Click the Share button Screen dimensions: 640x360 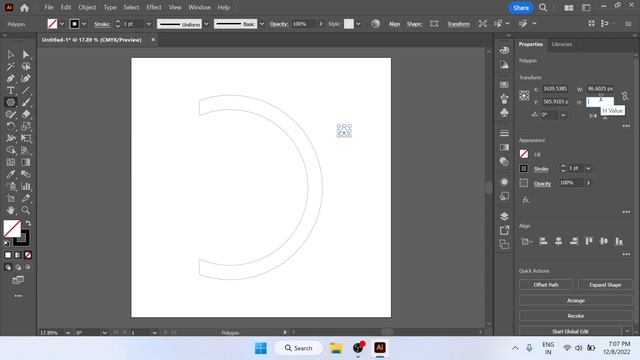coord(521,8)
